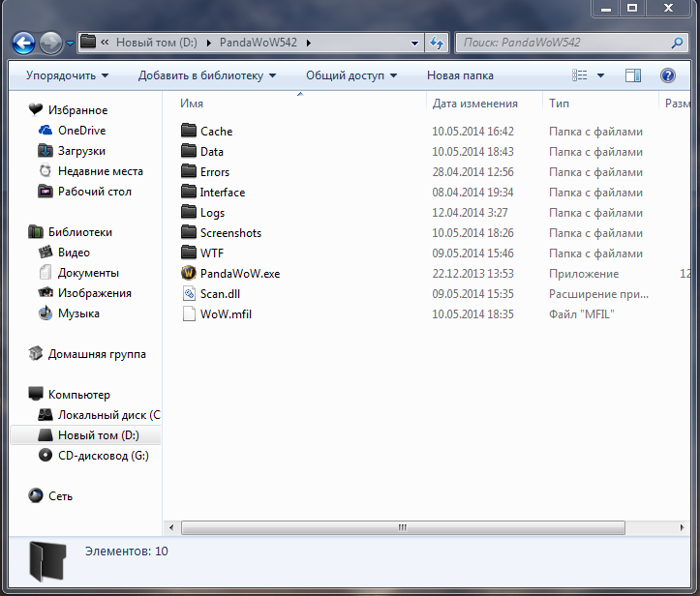Click type Файл "MFIL" of WoW.mfil
The width and height of the screenshot is (700, 596).
point(581,314)
